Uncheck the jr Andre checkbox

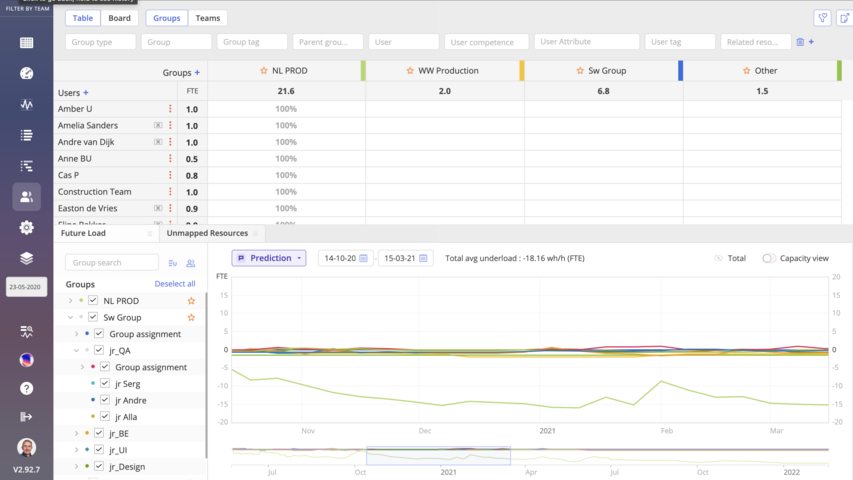[x=105, y=400]
